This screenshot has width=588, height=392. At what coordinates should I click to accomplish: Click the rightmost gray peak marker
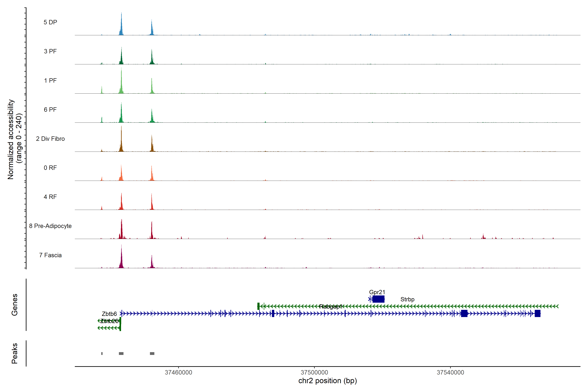[152, 353]
